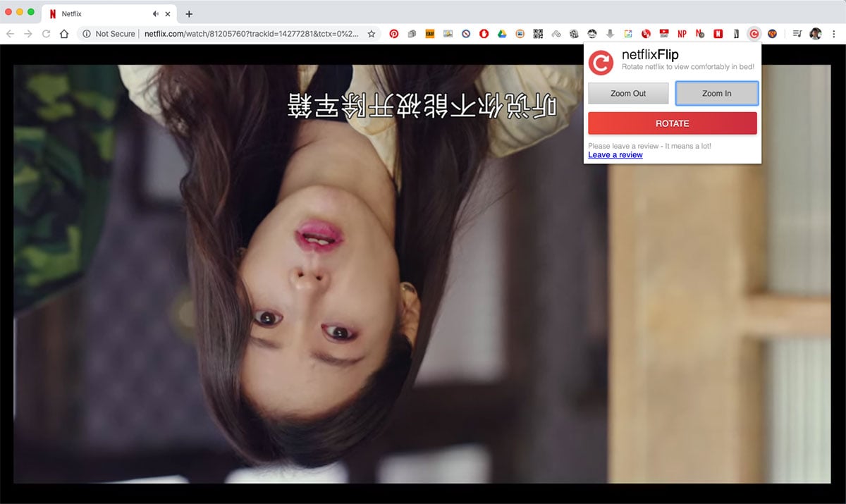Image resolution: width=846 pixels, height=504 pixels.
Task: Click the netflixFlip extension icon in toolbar
Action: (x=754, y=33)
